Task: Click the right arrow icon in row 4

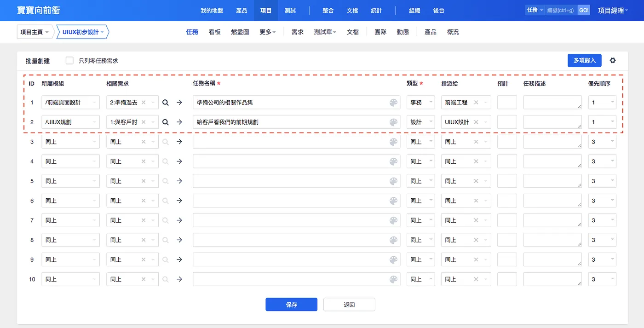Action: (179, 161)
